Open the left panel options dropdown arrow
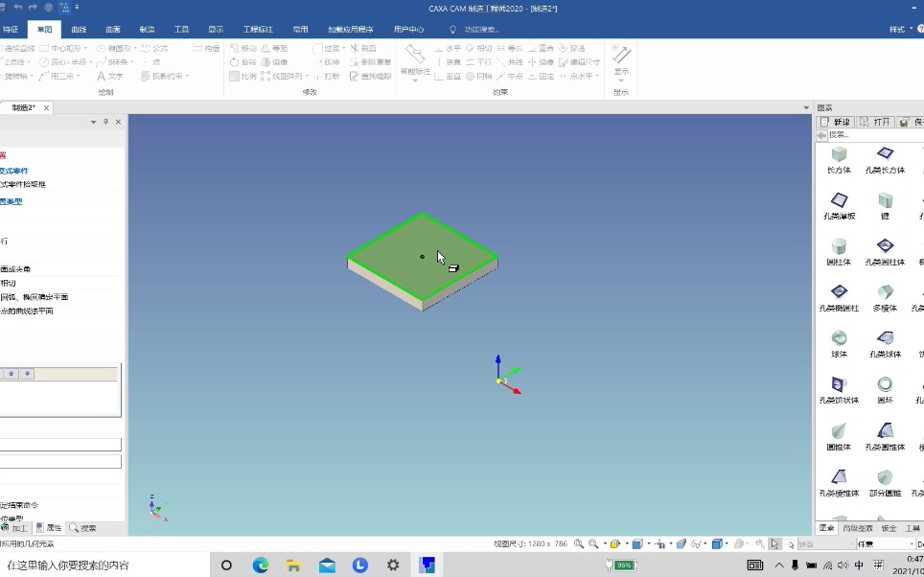924x577 pixels. pyautogui.click(x=93, y=122)
